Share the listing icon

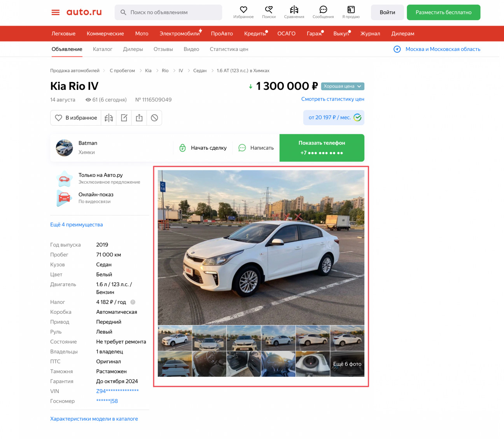click(x=139, y=118)
